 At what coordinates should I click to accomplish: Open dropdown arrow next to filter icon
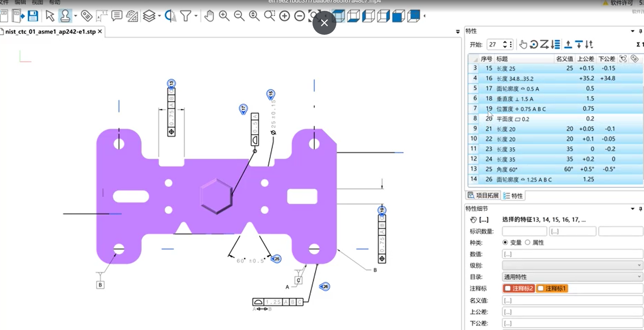(x=196, y=16)
